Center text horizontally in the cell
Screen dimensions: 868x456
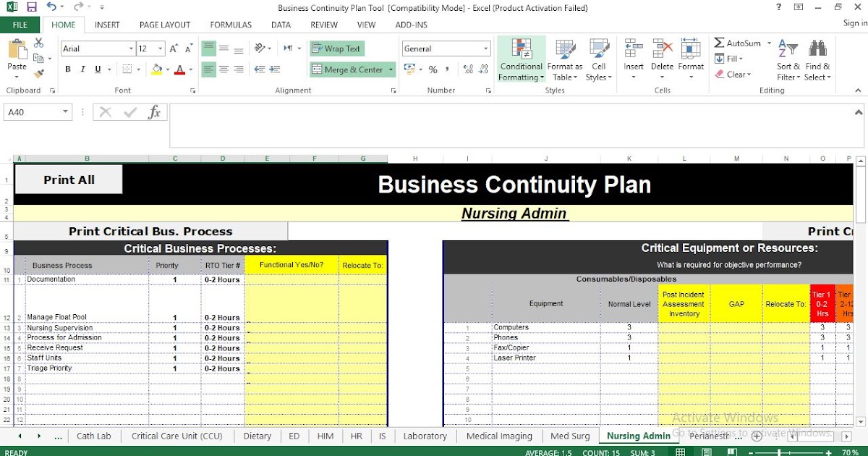pos(224,69)
